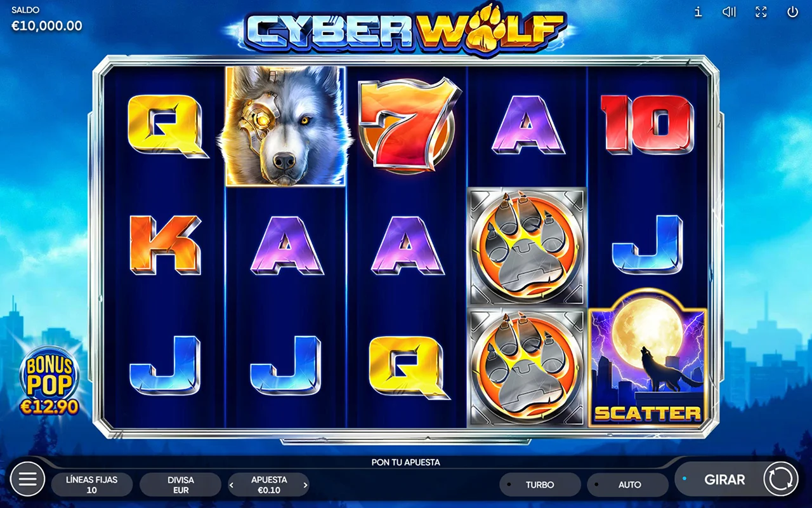Screen dimensions: 812x508
Task: Open the Divisa EUR selector
Action: click(x=181, y=485)
